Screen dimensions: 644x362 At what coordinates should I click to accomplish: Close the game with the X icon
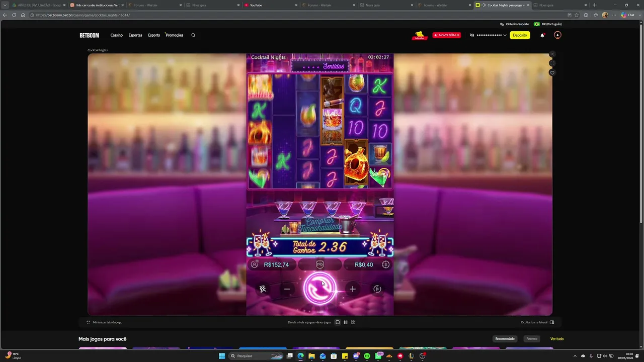pyautogui.click(x=552, y=54)
